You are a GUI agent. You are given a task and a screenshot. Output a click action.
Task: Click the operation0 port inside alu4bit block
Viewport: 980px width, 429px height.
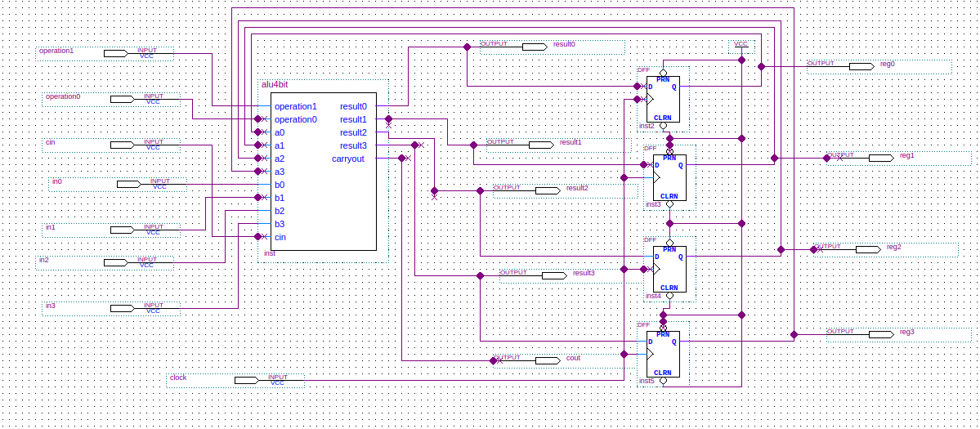[296, 119]
